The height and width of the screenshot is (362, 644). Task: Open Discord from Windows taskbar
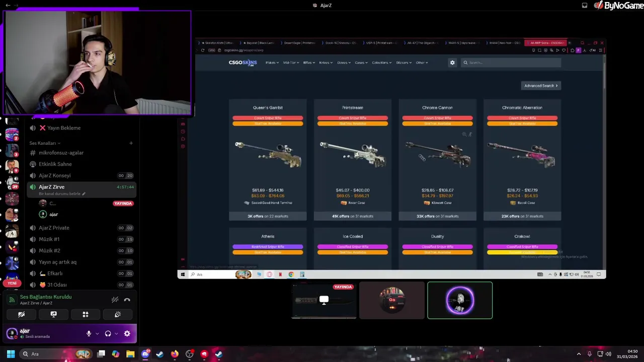[145, 354]
